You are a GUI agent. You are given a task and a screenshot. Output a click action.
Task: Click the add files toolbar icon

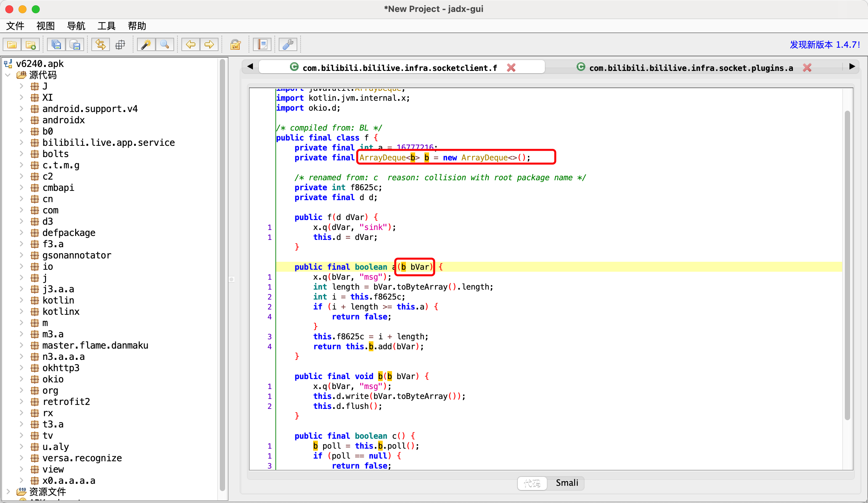click(31, 44)
